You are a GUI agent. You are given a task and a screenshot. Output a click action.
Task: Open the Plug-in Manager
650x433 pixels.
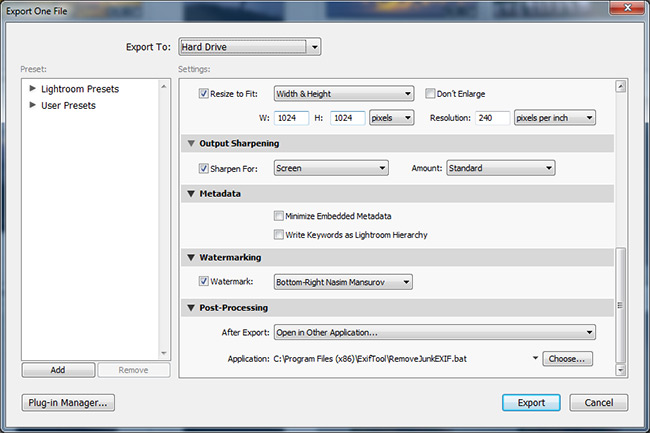point(69,403)
